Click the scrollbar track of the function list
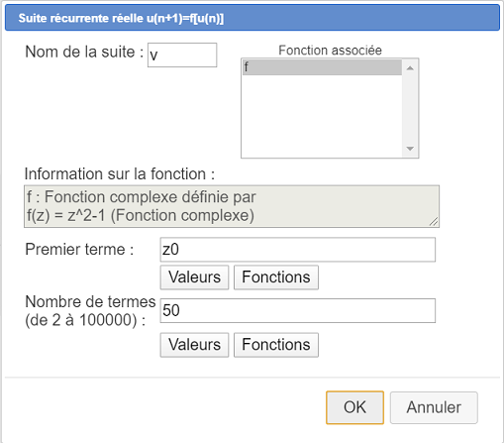 [x=410, y=108]
